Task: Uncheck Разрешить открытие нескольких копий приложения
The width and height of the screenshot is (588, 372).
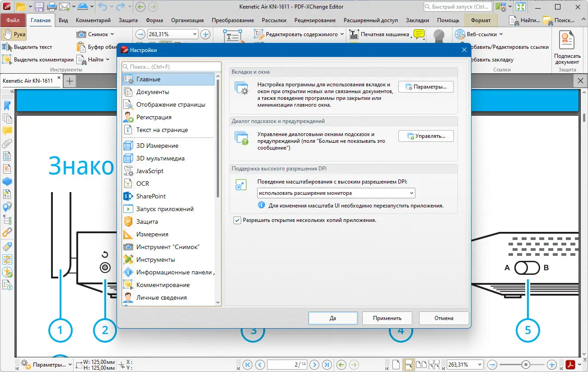Action: click(x=237, y=221)
